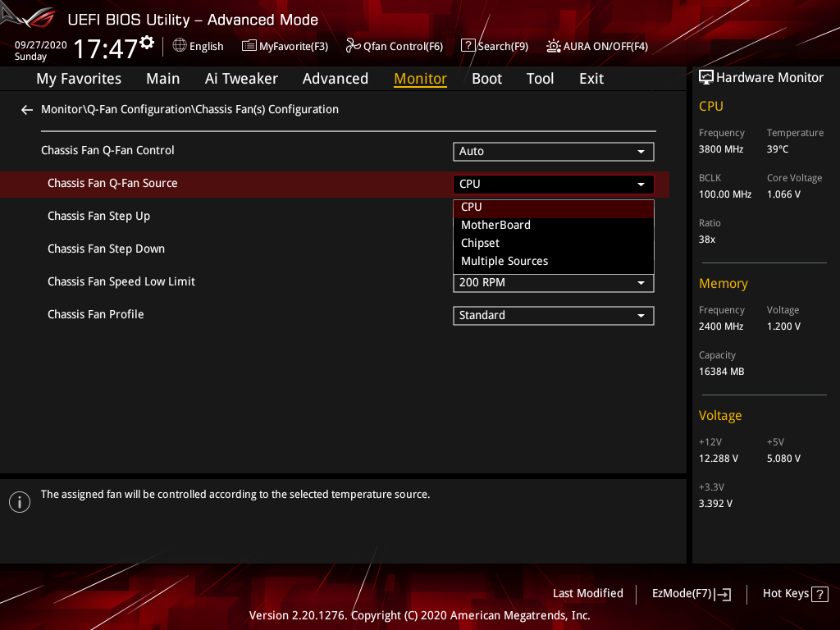Open Chassis Fan Profile dropdown
The height and width of the screenshot is (630, 840).
pyautogui.click(x=554, y=316)
